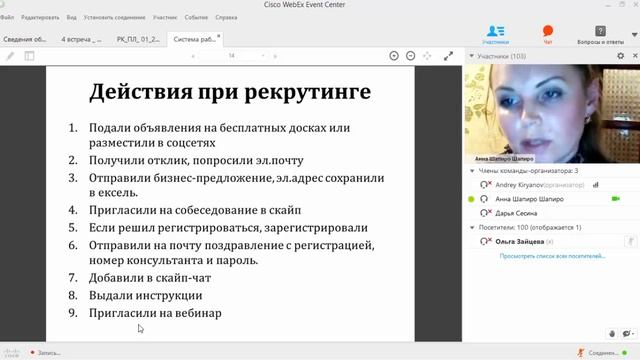This screenshot has width=640, height=360.
Task: Select the annotation pencil tool
Action: pyautogui.click(x=10, y=56)
